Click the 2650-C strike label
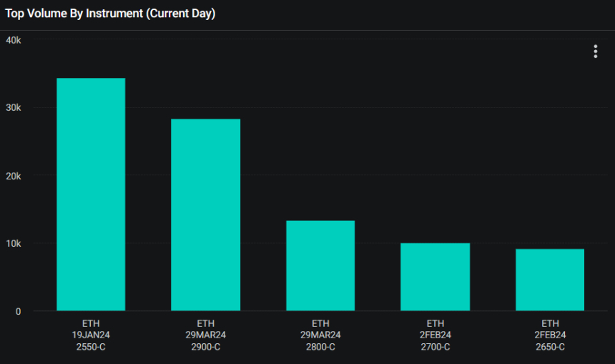This screenshot has width=615, height=364. [550, 347]
